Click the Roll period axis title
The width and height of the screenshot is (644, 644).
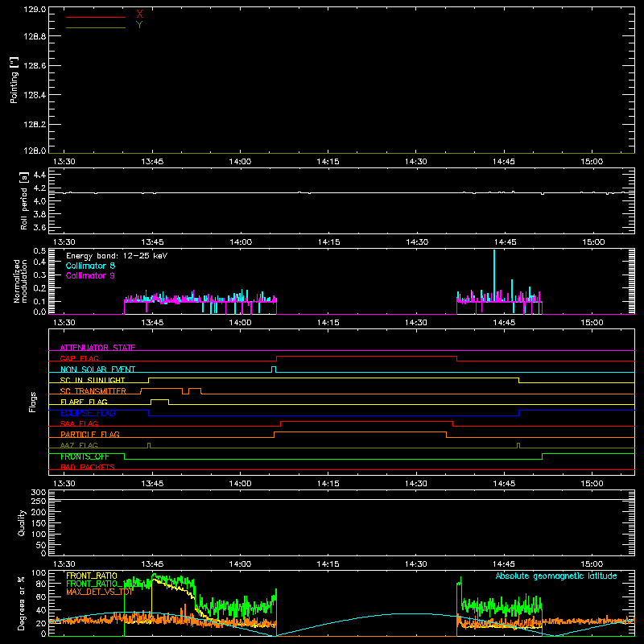24,200
